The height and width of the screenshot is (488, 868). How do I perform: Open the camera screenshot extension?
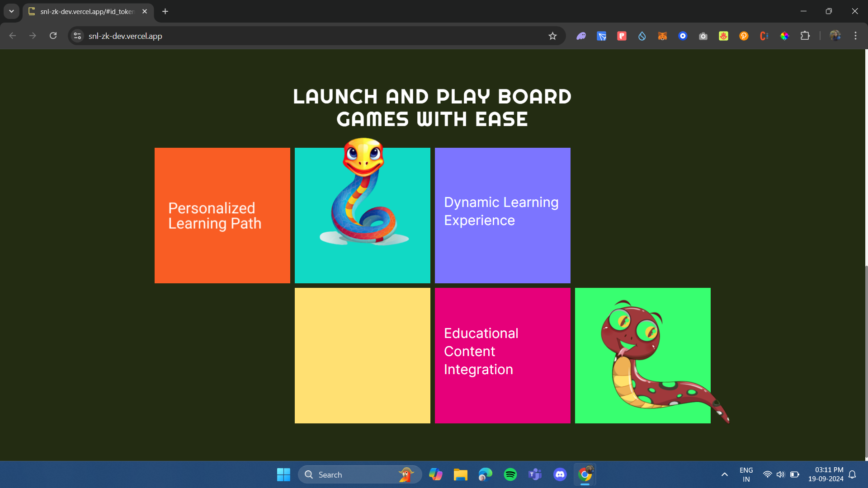[703, 36]
